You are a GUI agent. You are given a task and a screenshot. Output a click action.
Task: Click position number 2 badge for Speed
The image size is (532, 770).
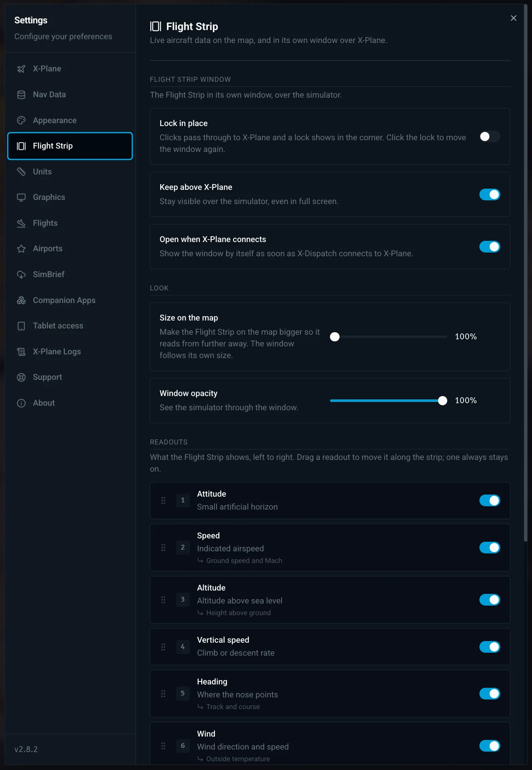click(183, 548)
